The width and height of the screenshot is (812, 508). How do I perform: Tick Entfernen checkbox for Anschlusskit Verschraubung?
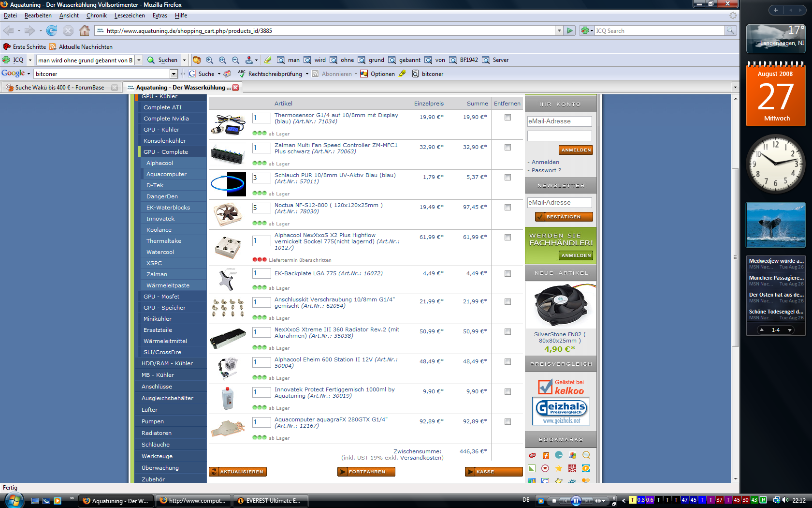coord(507,301)
